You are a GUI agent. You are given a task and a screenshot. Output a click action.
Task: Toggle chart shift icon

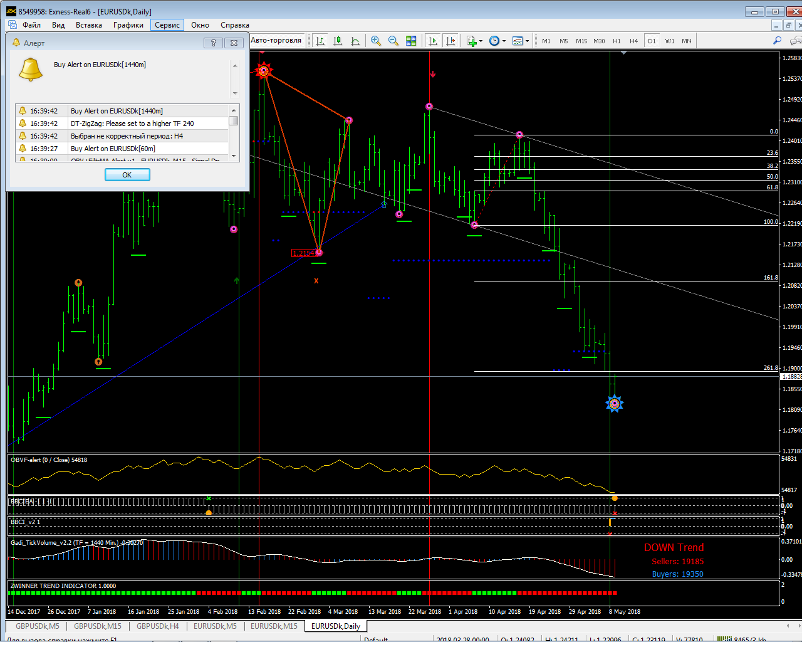tap(450, 41)
